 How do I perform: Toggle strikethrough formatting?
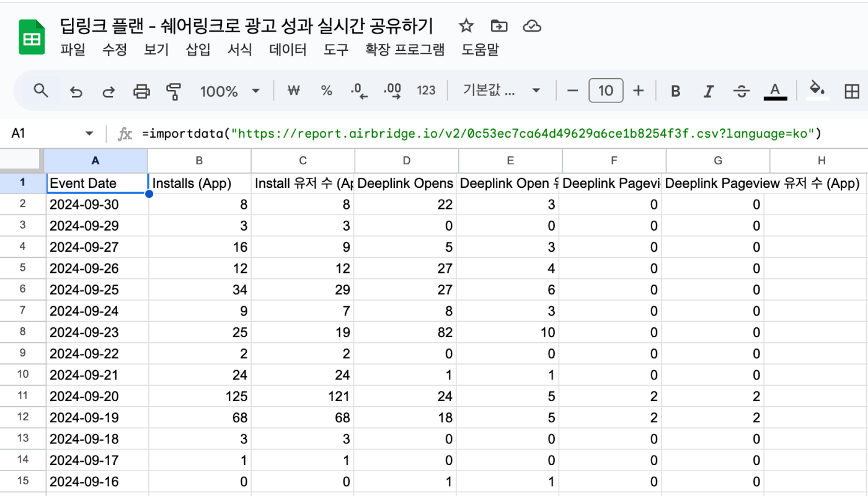point(742,91)
